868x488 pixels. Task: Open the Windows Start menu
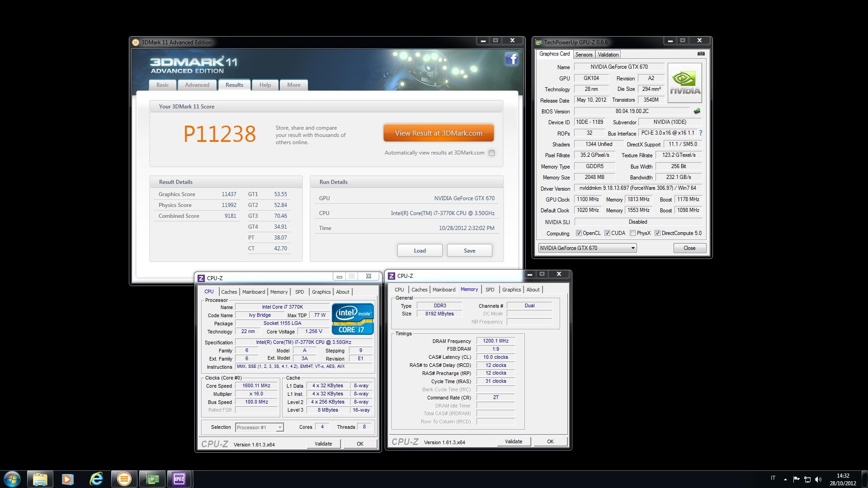click(12, 479)
